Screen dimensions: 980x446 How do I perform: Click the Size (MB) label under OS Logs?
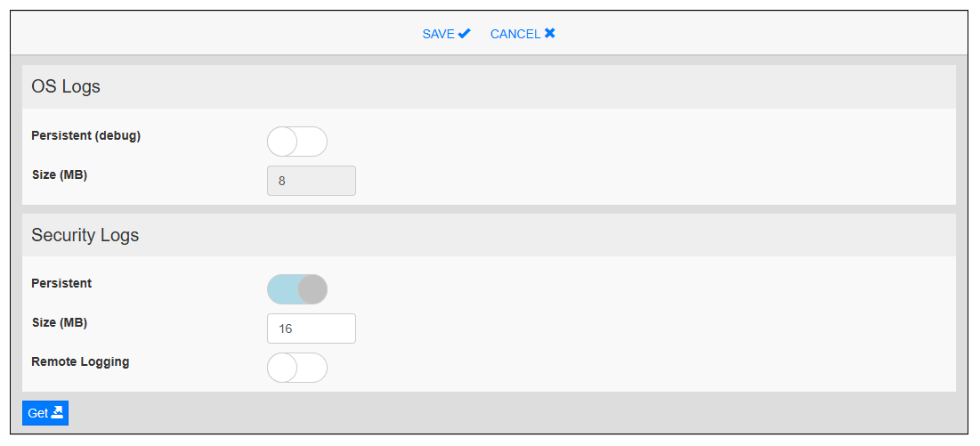click(x=60, y=175)
